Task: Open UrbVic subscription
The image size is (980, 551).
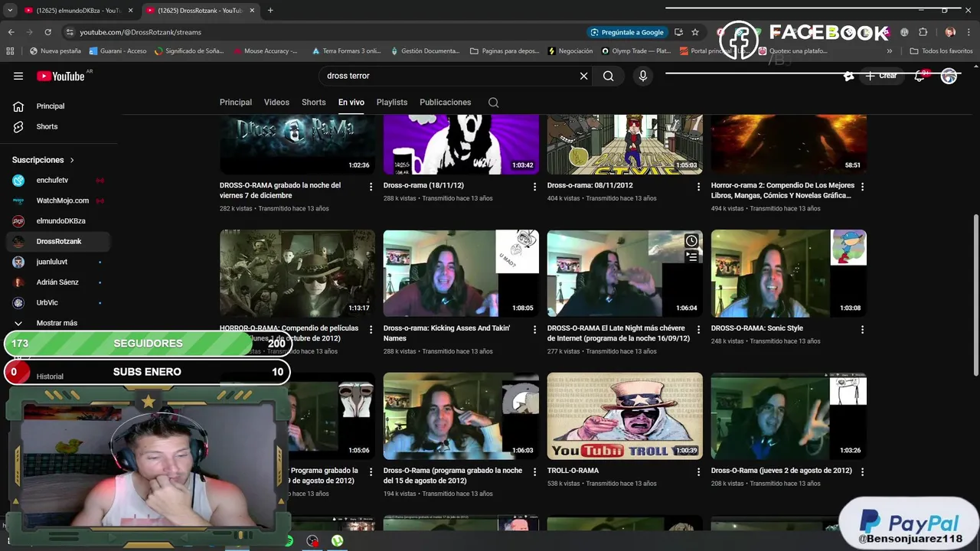Action: (60, 302)
